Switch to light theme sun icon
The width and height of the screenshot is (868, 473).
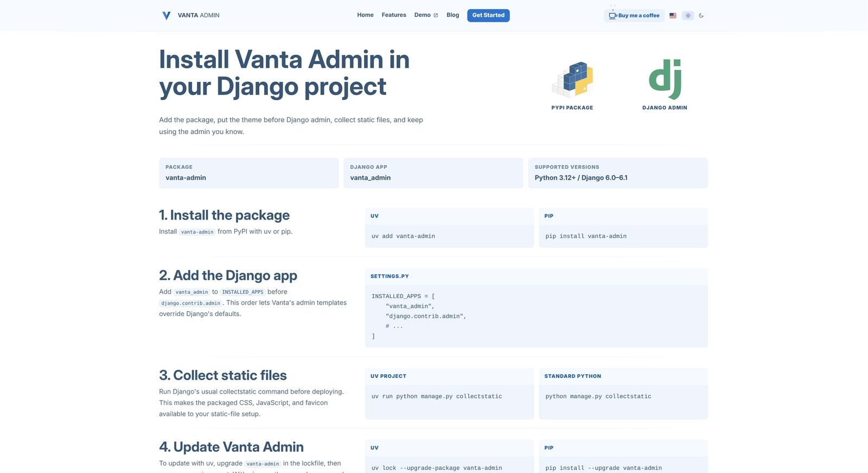point(688,16)
